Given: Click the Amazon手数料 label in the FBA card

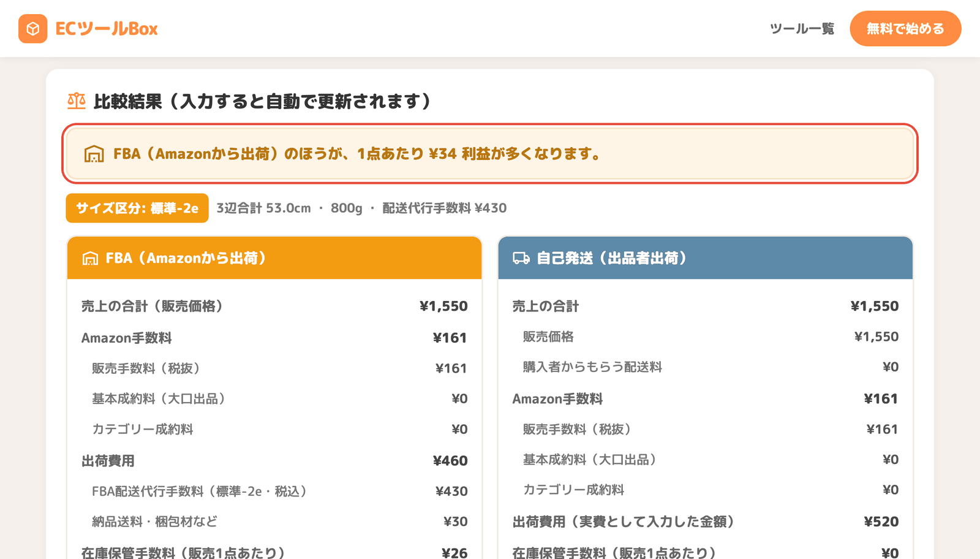Looking at the screenshot, I should click(x=127, y=338).
